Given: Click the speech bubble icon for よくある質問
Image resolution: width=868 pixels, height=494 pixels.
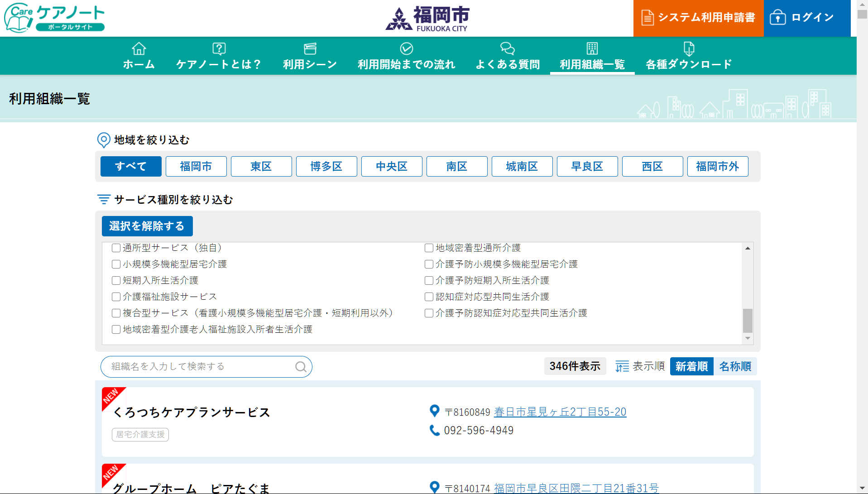Looking at the screenshot, I should point(507,48).
